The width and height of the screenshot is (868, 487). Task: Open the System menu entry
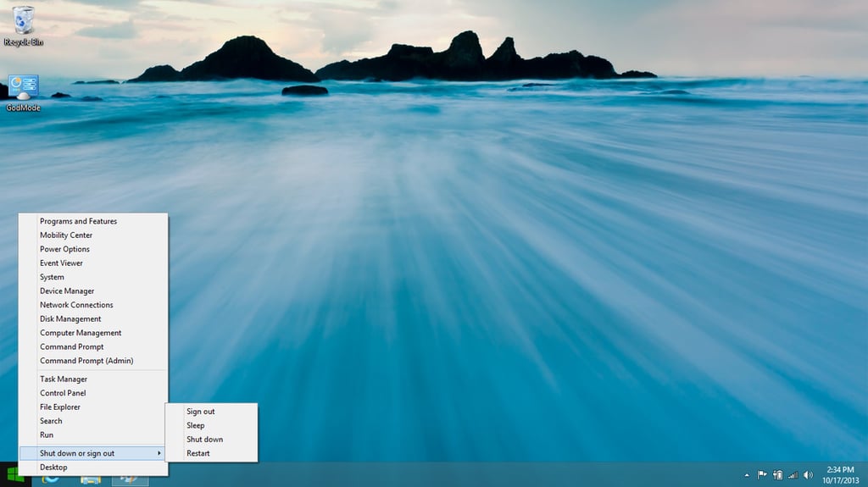[93, 277]
